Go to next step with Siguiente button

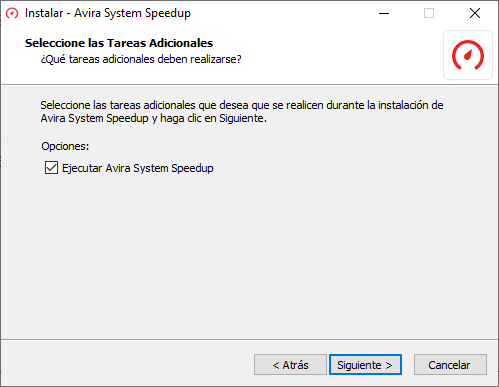tap(365, 365)
